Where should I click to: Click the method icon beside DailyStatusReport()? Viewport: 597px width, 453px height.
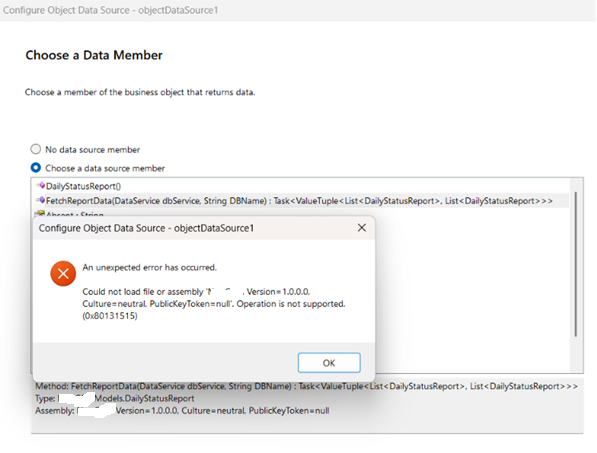click(x=41, y=185)
